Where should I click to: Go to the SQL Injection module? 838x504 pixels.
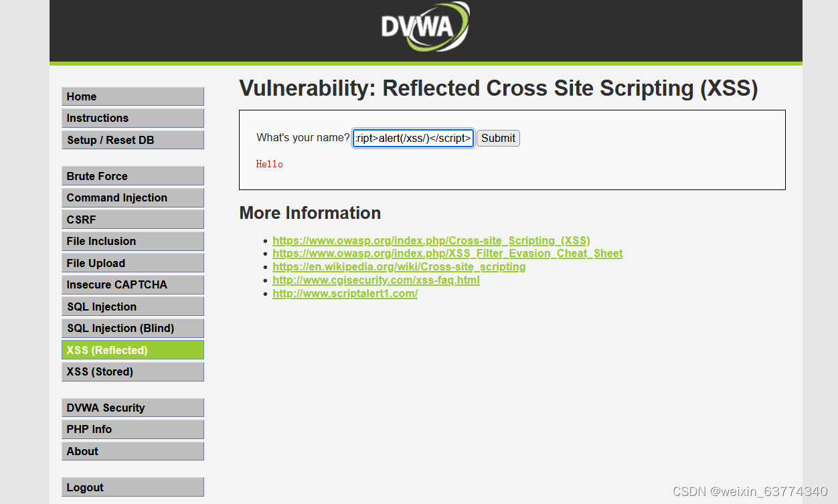click(x=133, y=306)
